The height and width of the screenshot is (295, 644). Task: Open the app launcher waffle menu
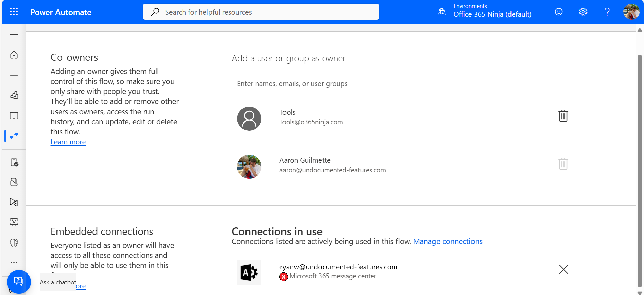[x=14, y=12]
